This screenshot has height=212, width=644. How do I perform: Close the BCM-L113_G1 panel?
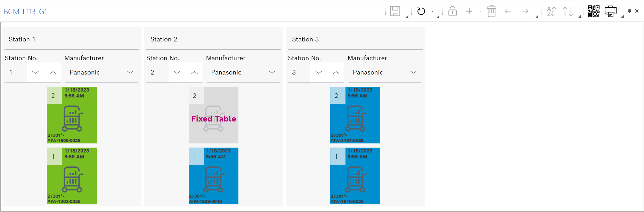tap(637, 11)
